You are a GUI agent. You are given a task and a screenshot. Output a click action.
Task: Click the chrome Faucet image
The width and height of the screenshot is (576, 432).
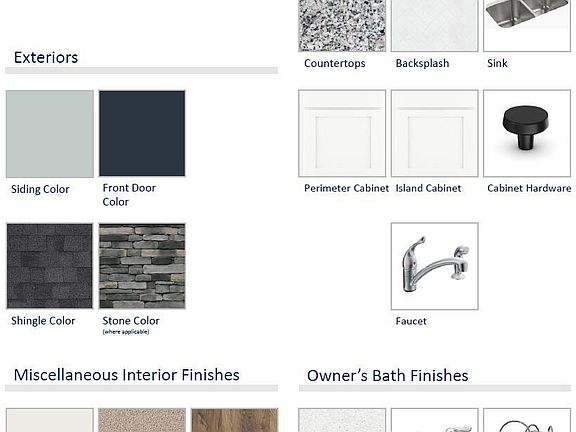[x=435, y=266]
